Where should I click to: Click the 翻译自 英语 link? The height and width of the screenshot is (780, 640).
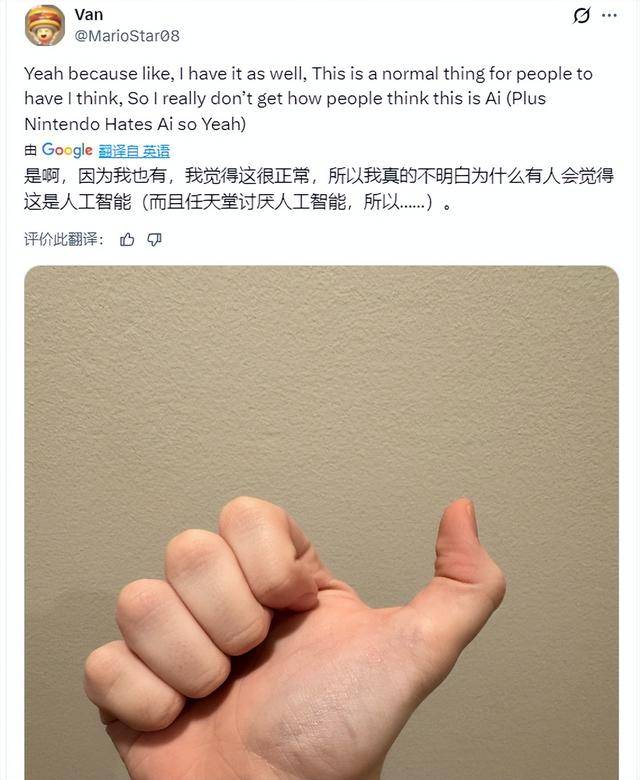pyautogui.click(x=134, y=151)
